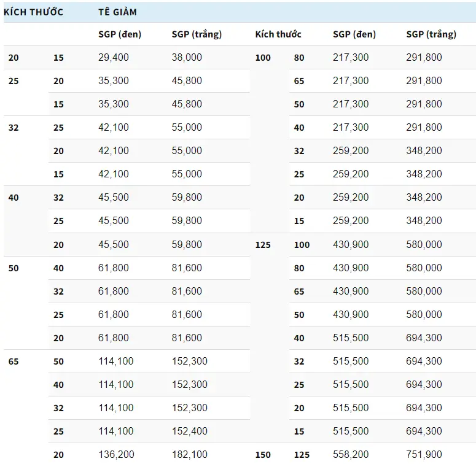Select the 136,200 price value
The height and width of the screenshot is (464, 476).
coord(116,455)
